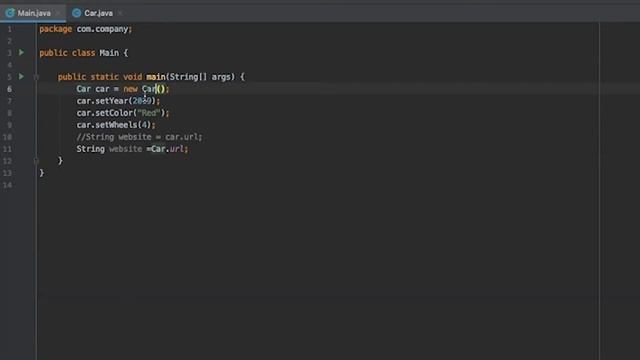
Task: Click 'car.setColor' method call
Action: [104, 113]
